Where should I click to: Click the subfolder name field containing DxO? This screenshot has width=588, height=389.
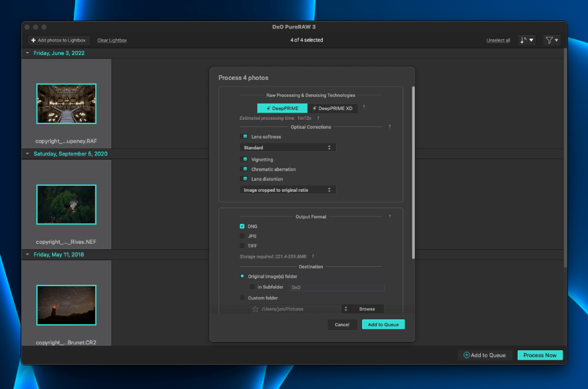tap(335, 287)
